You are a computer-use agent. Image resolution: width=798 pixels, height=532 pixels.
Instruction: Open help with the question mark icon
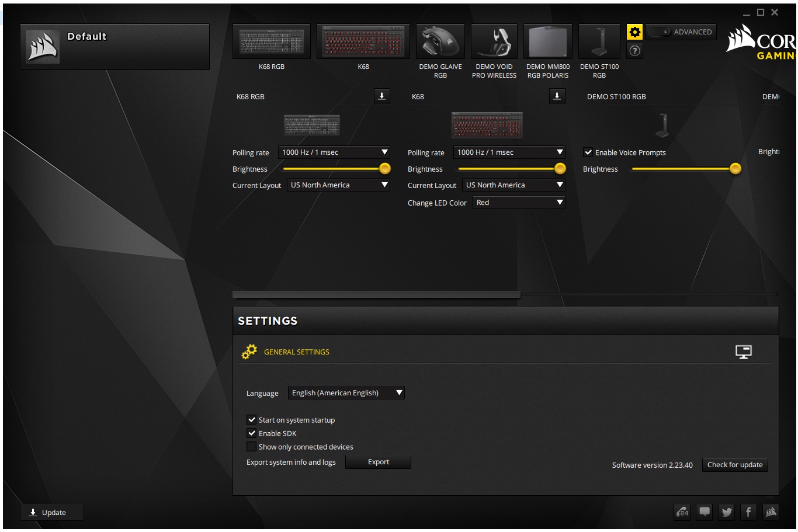[634, 51]
